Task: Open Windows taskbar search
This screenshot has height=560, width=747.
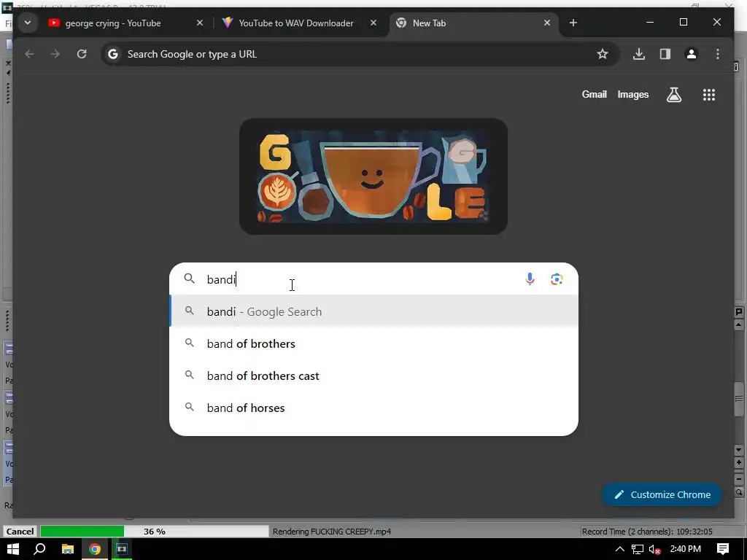Action: (x=40, y=549)
